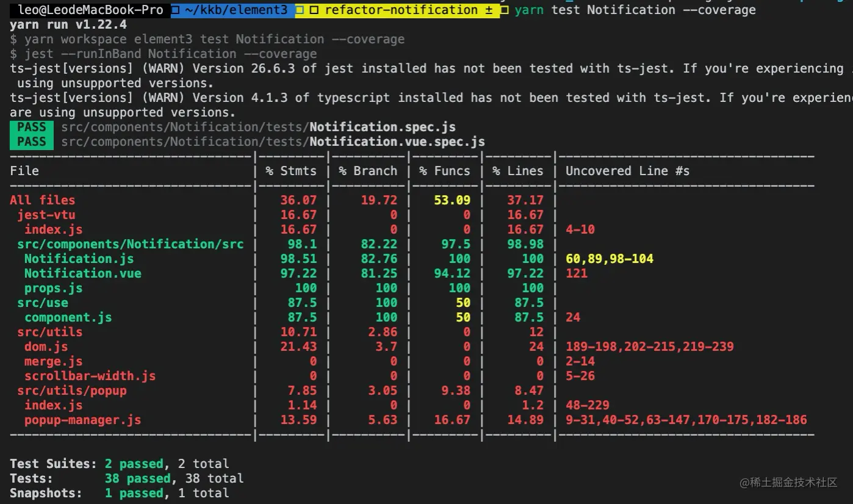Screen dimensions: 853x504
Task: Click PASS badge for Notification.spec.js
Action: 32,127
